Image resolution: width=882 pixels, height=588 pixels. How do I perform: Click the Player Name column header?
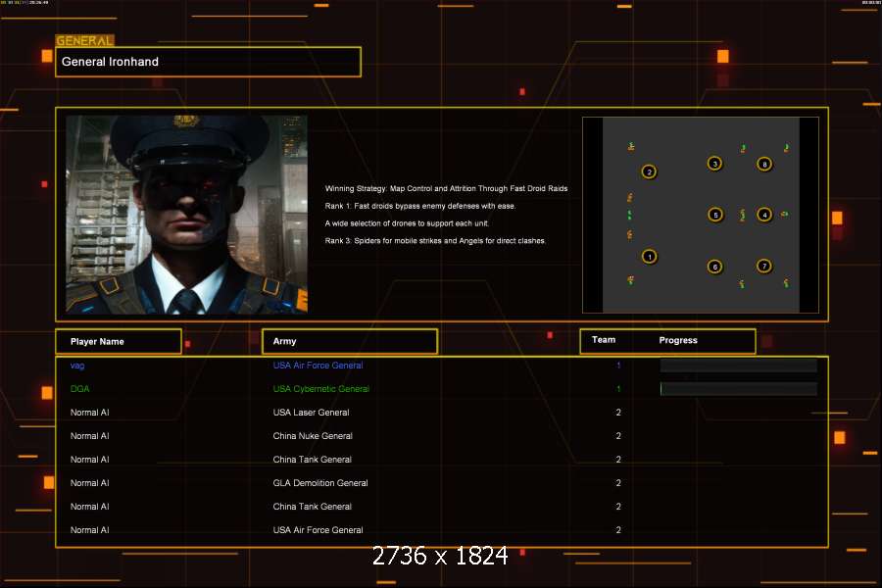[x=119, y=342]
